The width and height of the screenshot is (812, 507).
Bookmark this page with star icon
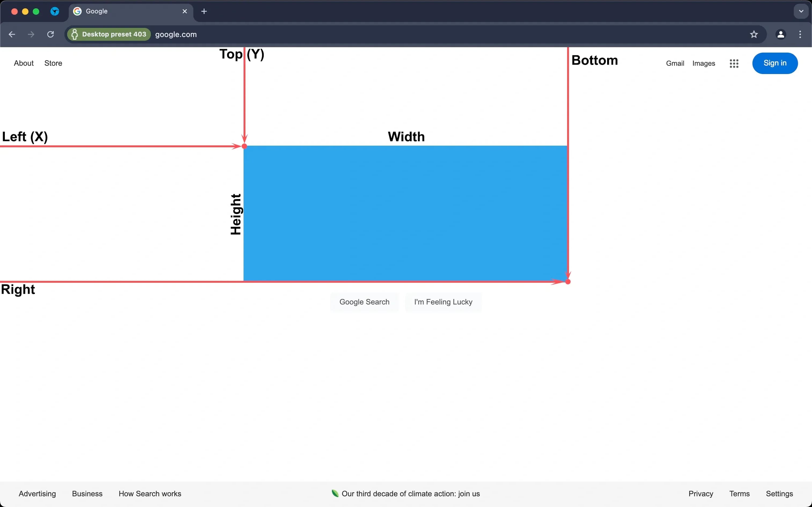(754, 34)
